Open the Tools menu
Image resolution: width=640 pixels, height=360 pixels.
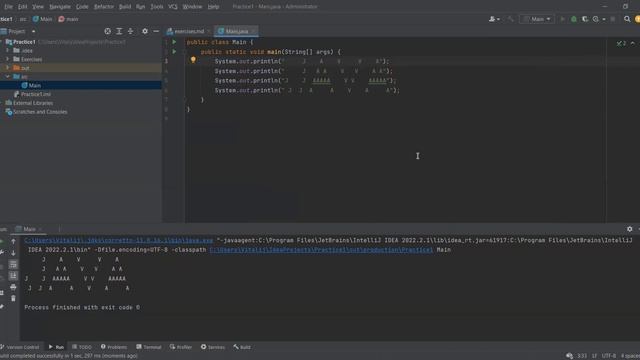[157, 7]
